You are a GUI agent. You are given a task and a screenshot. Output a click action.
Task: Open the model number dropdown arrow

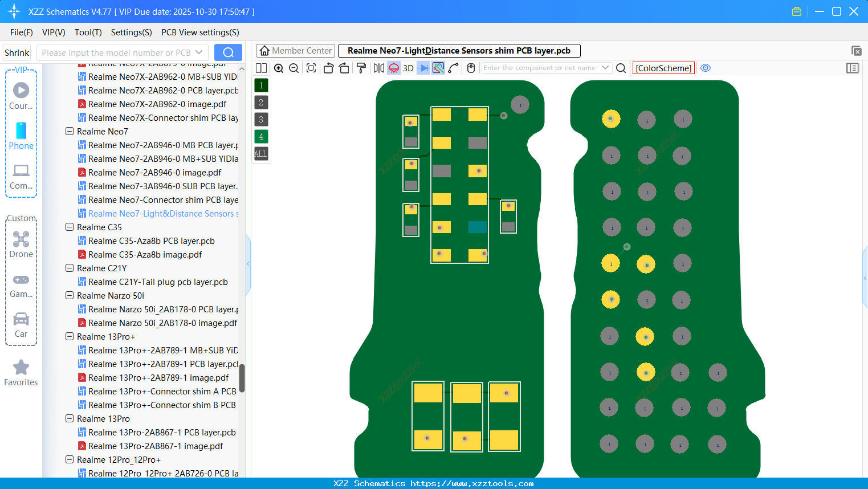(x=199, y=52)
